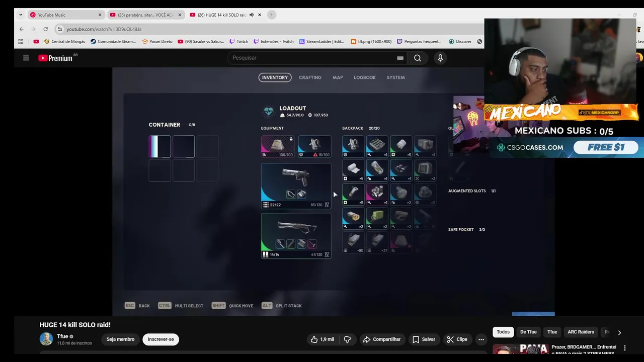Open the YouTube guide hamburger menu
644x362 pixels.
tap(26, 58)
